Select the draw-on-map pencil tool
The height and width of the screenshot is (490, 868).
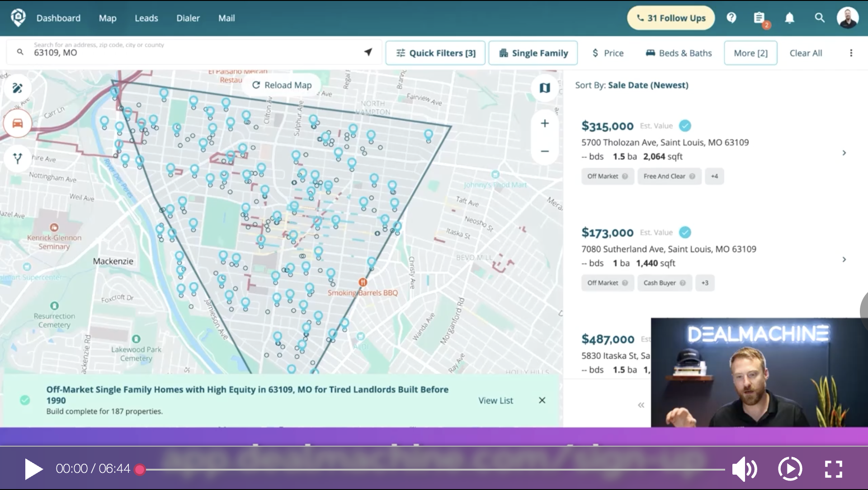coord(18,88)
